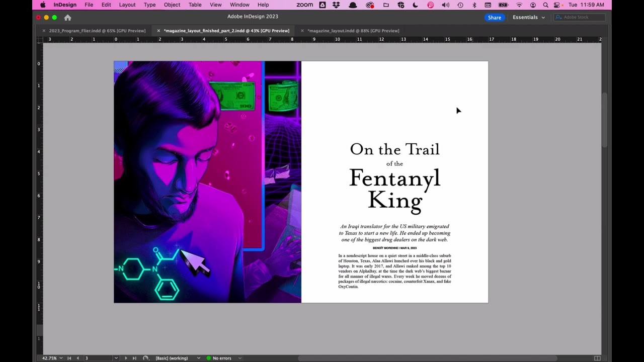Screen dimensions: 644x362
Task: Click the italic subtitle 'An Iraqi translator' paragraph
Action: (x=395, y=233)
